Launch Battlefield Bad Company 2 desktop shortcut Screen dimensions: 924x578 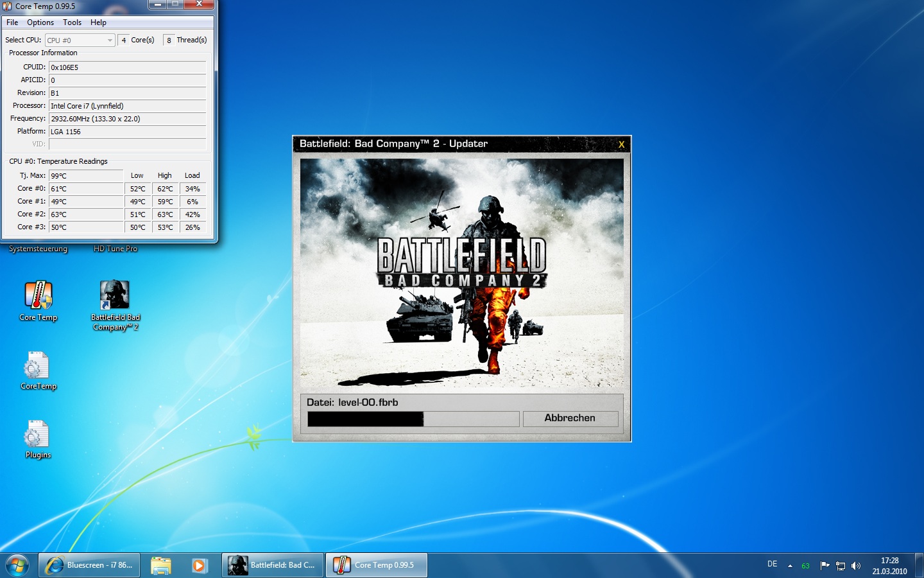[x=115, y=305]
